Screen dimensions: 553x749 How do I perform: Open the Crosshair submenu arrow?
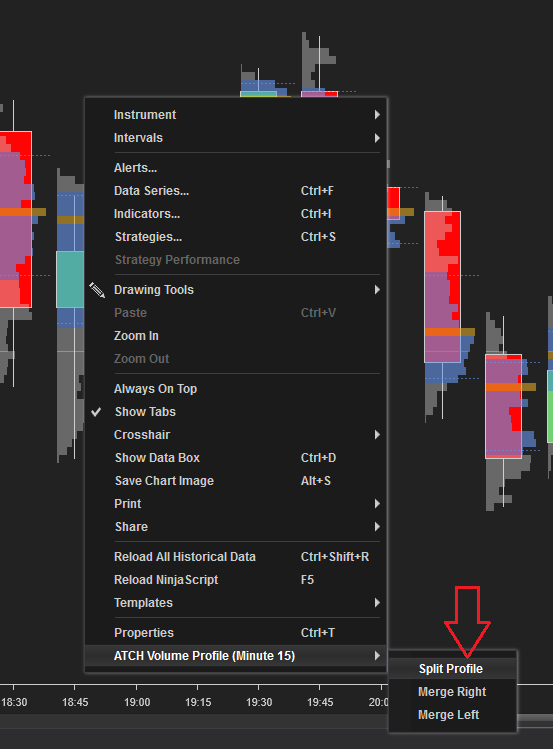pyautogui.click(x=377, y=435)
